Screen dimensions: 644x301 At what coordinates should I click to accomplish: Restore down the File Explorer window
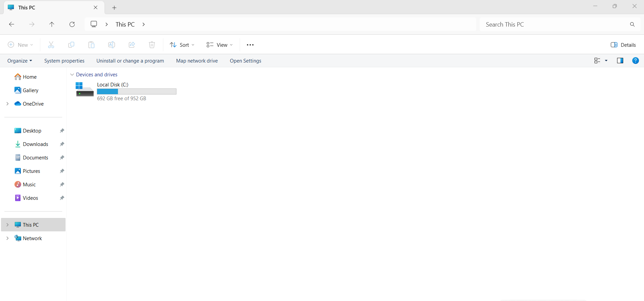click(615, 6)
